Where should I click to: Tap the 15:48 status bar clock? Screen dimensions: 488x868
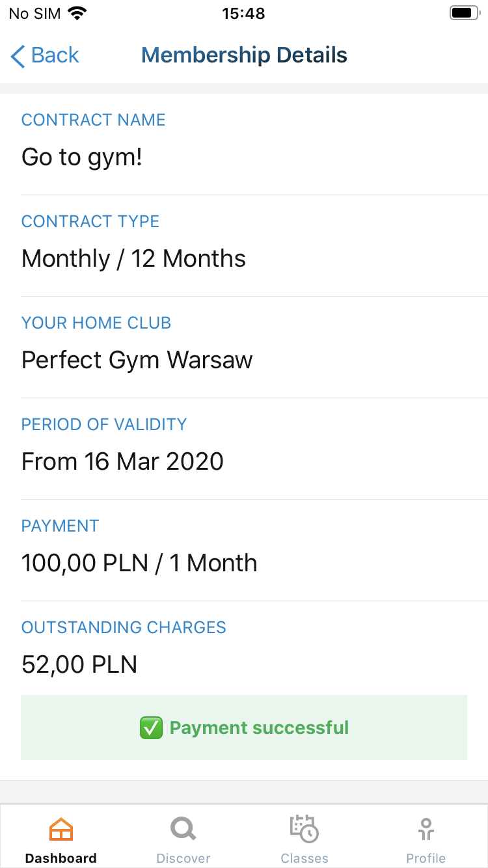(243, 13)
